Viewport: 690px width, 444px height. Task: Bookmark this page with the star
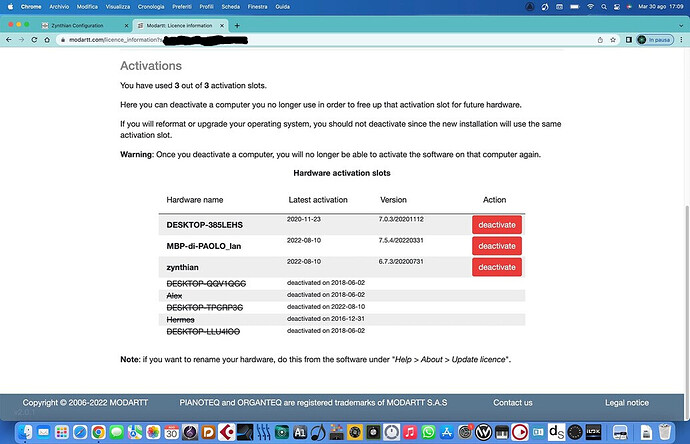point(613,40)
